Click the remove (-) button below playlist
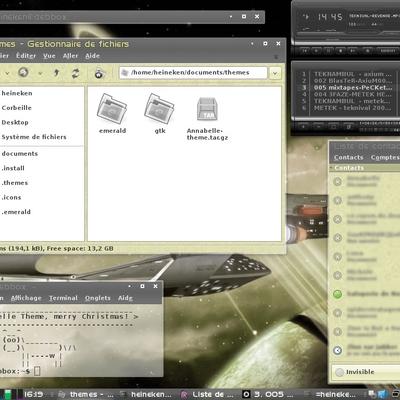Screen dimensions: 400x400 point(319,126)
